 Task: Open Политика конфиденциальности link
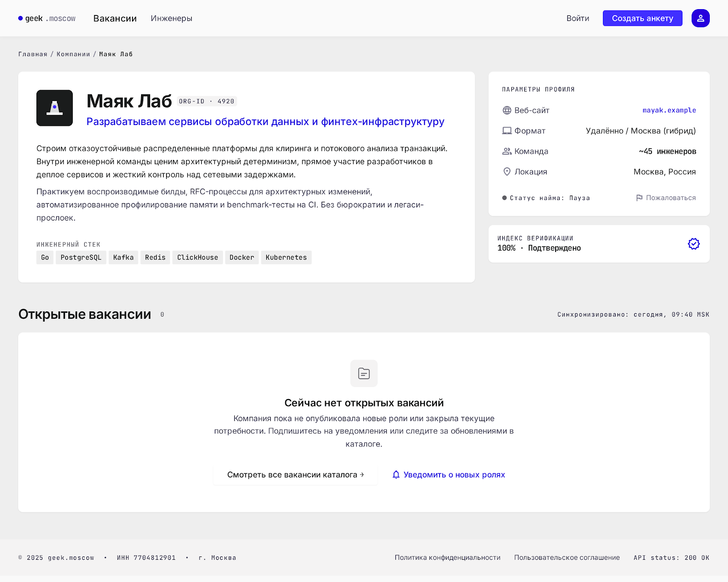448,557
